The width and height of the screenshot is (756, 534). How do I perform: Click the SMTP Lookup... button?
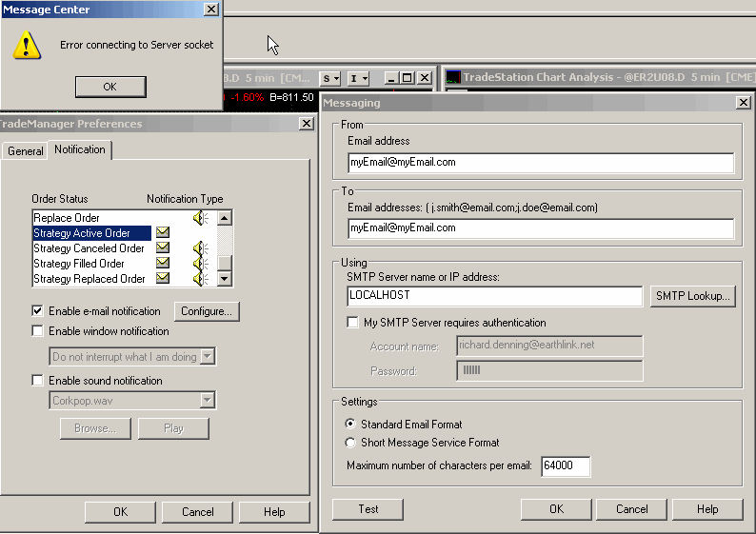pyautogui.click(x=693, y=296)
